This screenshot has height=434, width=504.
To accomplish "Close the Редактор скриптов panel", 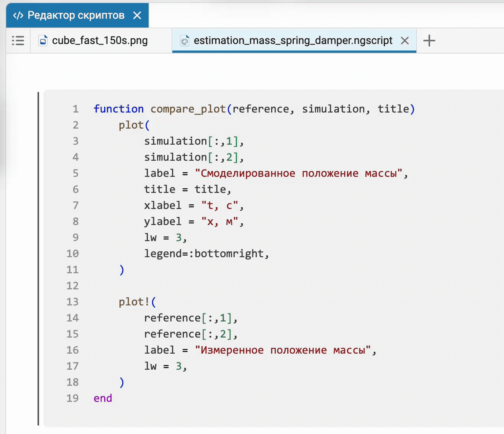I will click(137, 15).
